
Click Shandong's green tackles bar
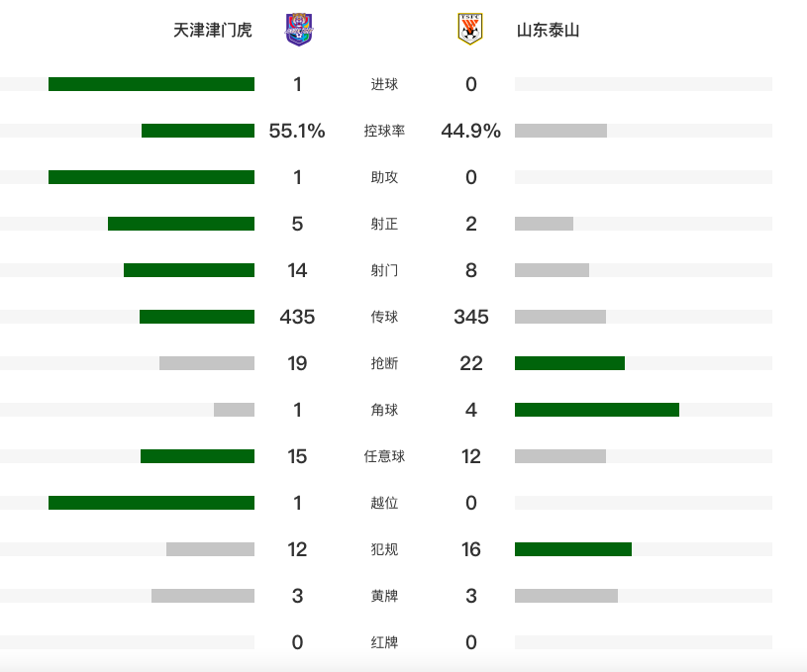(569, 363)
